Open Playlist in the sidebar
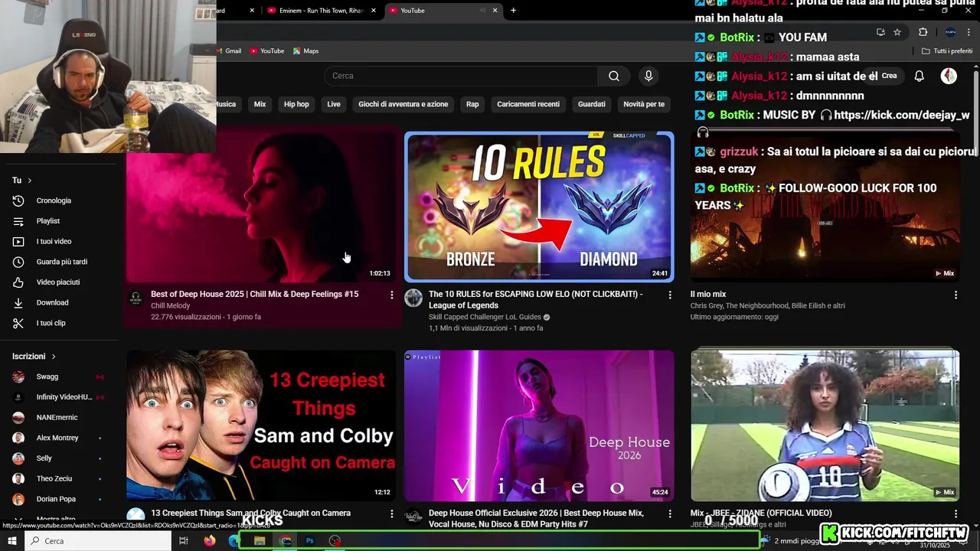The width and height of the screenshot is (980, 551). 47,221
